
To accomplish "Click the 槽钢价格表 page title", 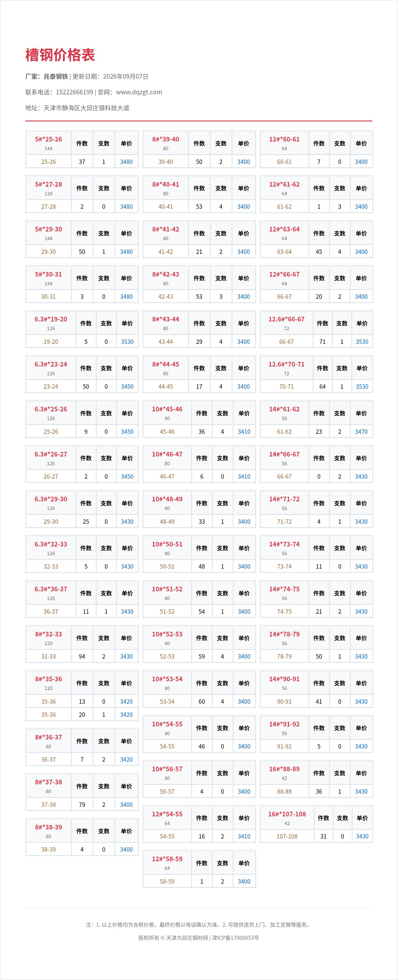I will point(60,55).
